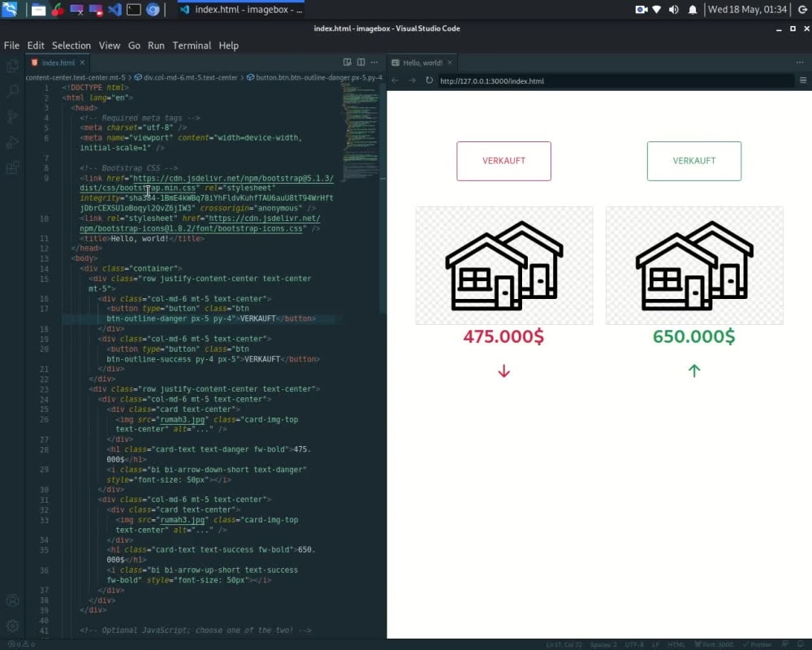Open the hamburger menu beside the preview URL
This screenshot has width=812, height=650.
(x=802, y=81)
